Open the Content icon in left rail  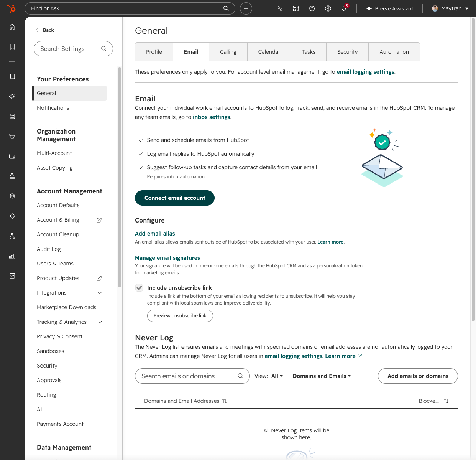pos(12,116)
